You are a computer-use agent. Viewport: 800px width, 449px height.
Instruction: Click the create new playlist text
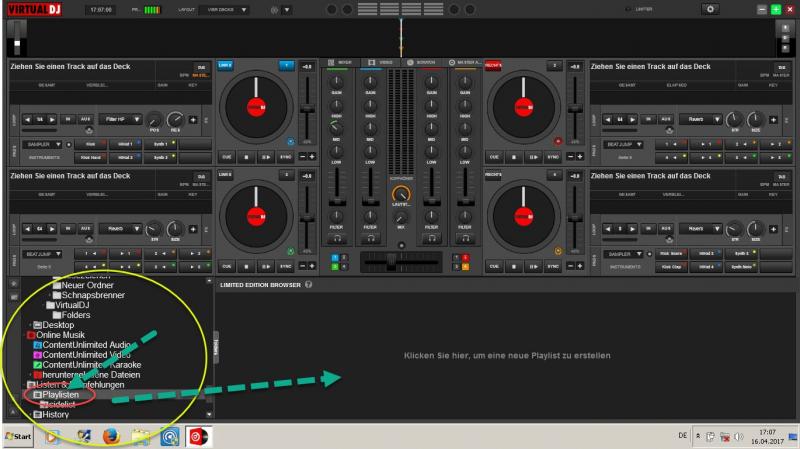[507, 356]
